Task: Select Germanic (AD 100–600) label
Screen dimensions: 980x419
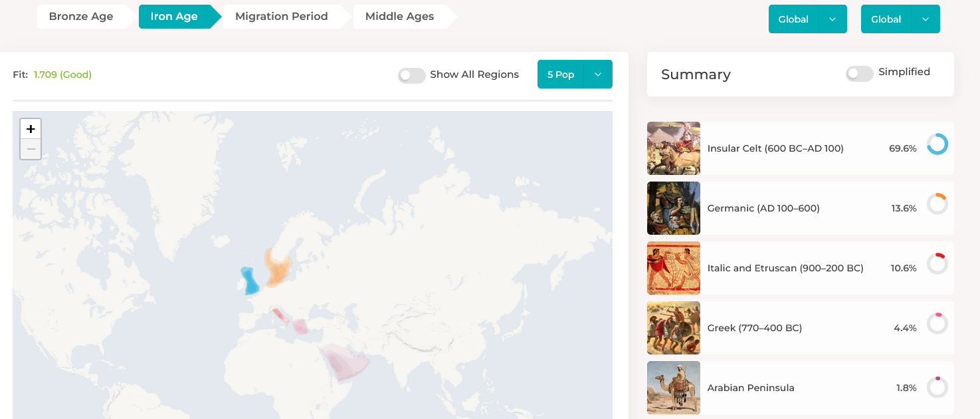Action: click(763, 208)
